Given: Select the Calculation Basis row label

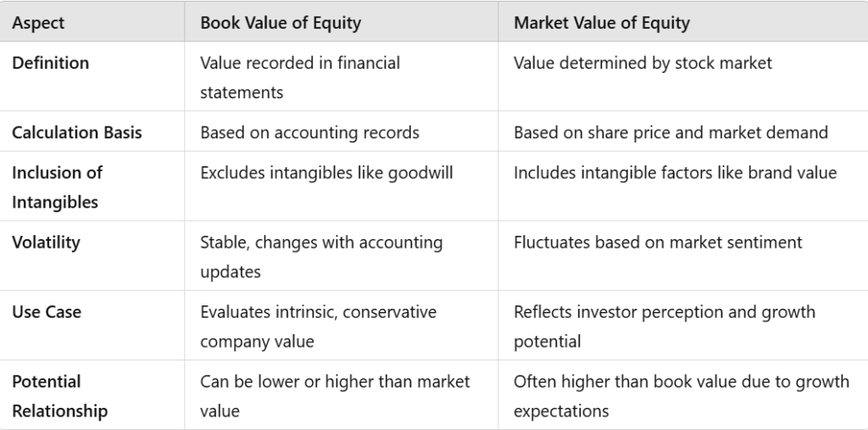Looking at the screenshot, I should point(77,132).
